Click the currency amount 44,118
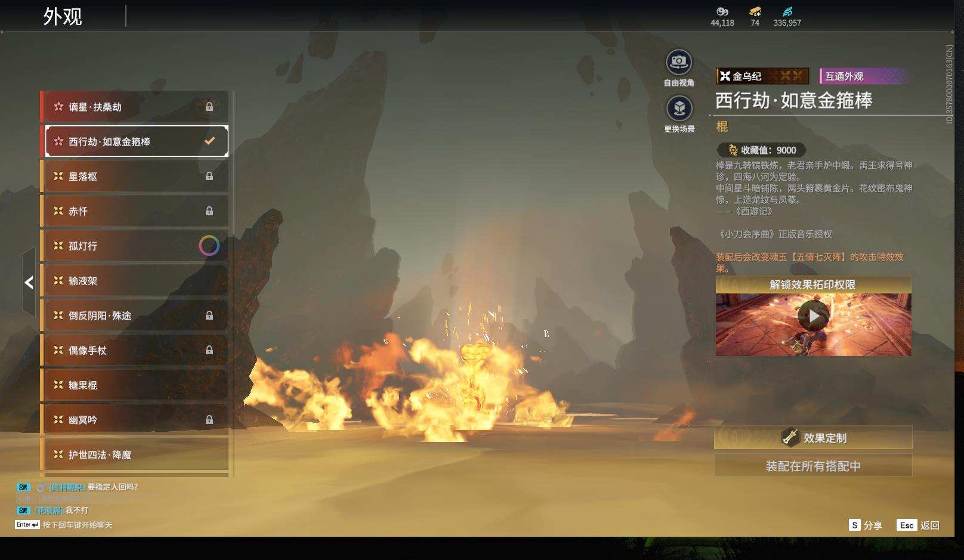Screen dimensions: 964x560 [722, 23]
